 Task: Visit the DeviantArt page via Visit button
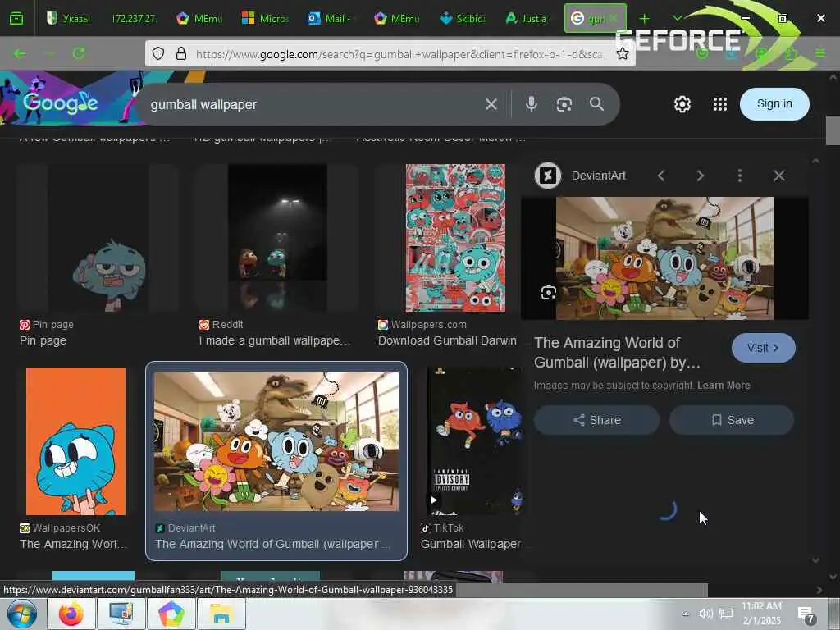point(764,348)
